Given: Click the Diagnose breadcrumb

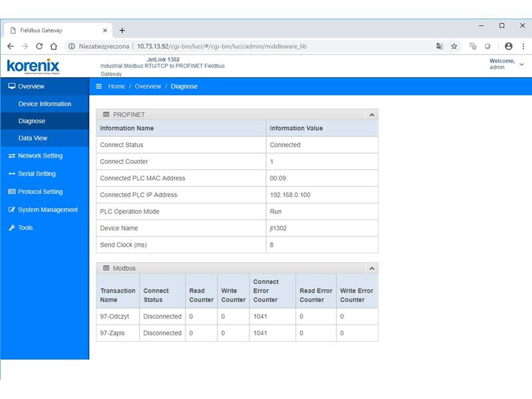Looking at the screenshot, I should (x=184, y=86).
